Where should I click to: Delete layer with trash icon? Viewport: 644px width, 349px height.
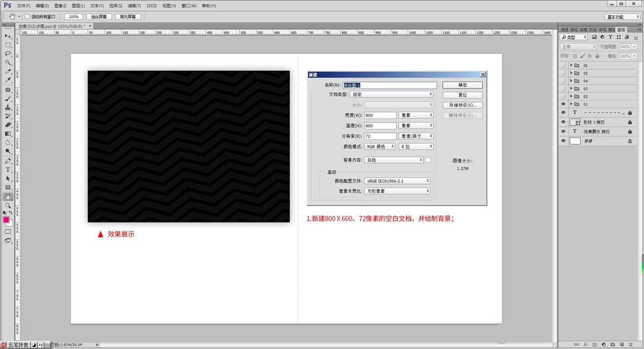click(x=630, y=344)
